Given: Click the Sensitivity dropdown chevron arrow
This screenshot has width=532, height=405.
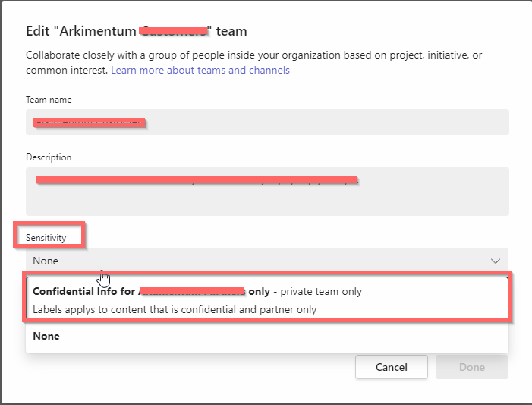Looking at the screenshot, I should pyautogui.click(x=496, y=261).
